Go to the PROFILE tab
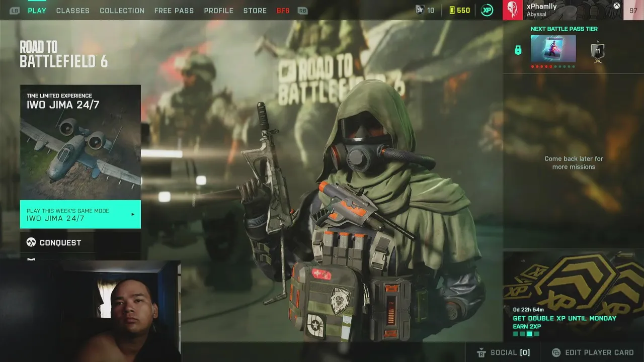644x362 pixels. [218, 11]
